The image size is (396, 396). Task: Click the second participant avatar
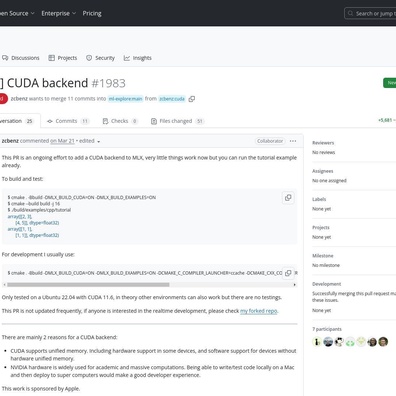tap(328, 342)
